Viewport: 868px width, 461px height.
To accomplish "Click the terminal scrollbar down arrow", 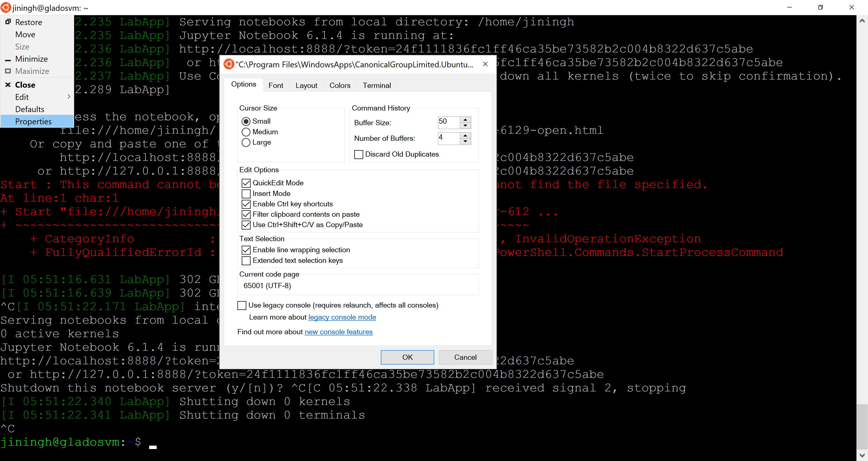I will pos(862,455).
